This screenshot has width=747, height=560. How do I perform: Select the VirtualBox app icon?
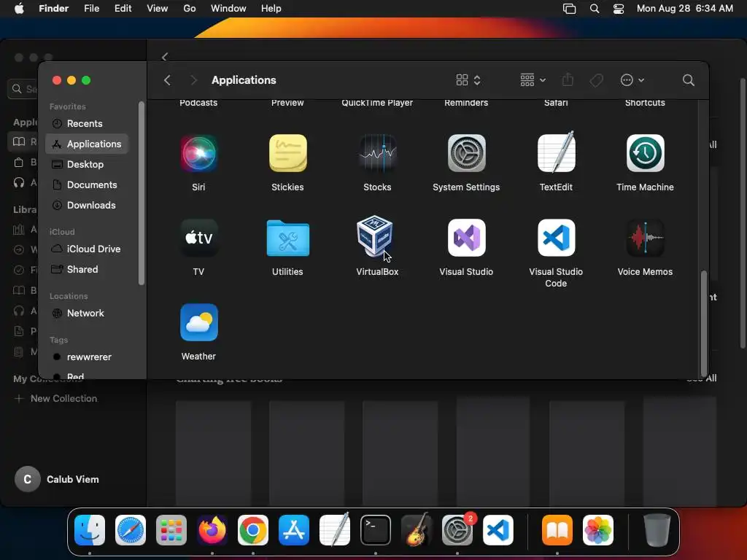coord(375,236)
